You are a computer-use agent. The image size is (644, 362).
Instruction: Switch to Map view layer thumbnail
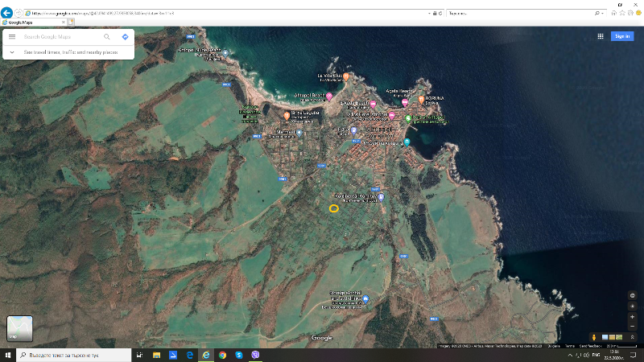click(x=20, y=328)
